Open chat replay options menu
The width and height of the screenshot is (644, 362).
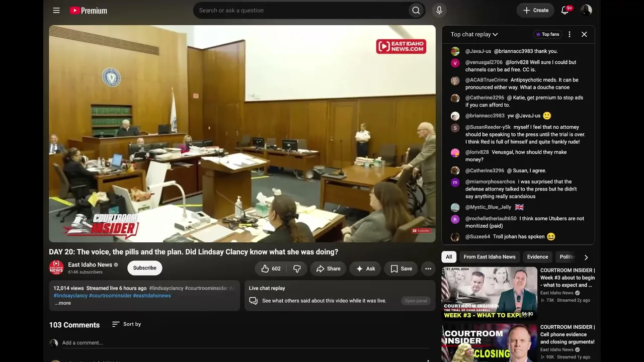pos(570,34)
